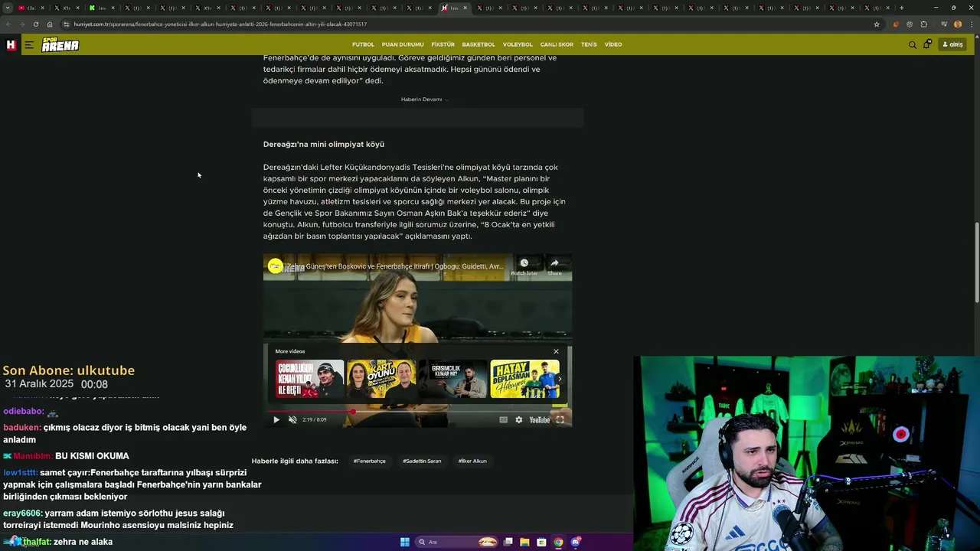Play the embedded YouTube video

click(276, 419)
